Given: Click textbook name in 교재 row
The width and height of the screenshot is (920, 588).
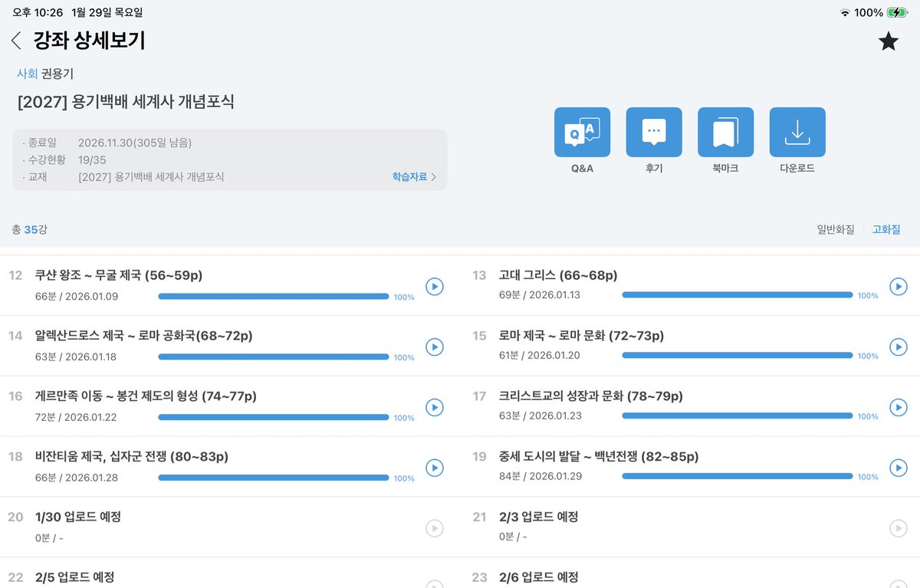Looking at the screenshot, I should 151,176.
